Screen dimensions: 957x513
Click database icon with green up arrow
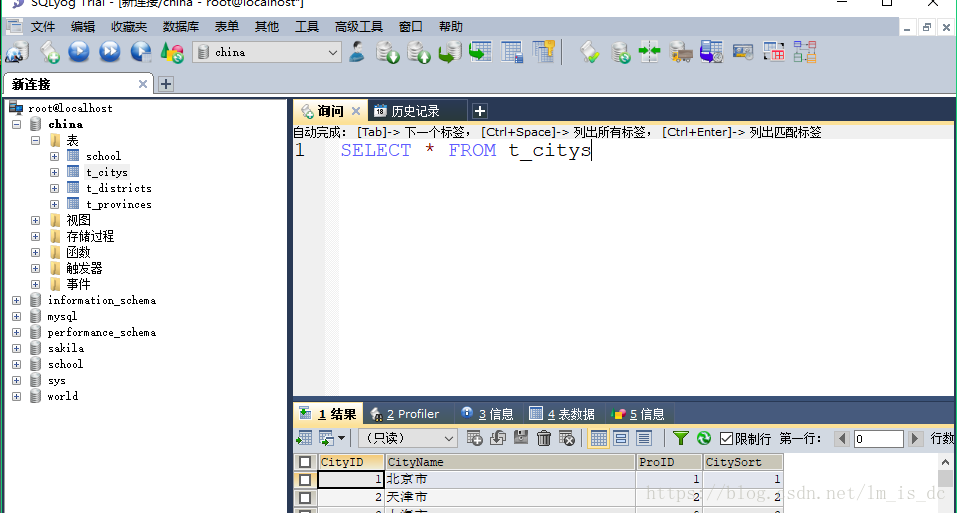coord(419,52)
